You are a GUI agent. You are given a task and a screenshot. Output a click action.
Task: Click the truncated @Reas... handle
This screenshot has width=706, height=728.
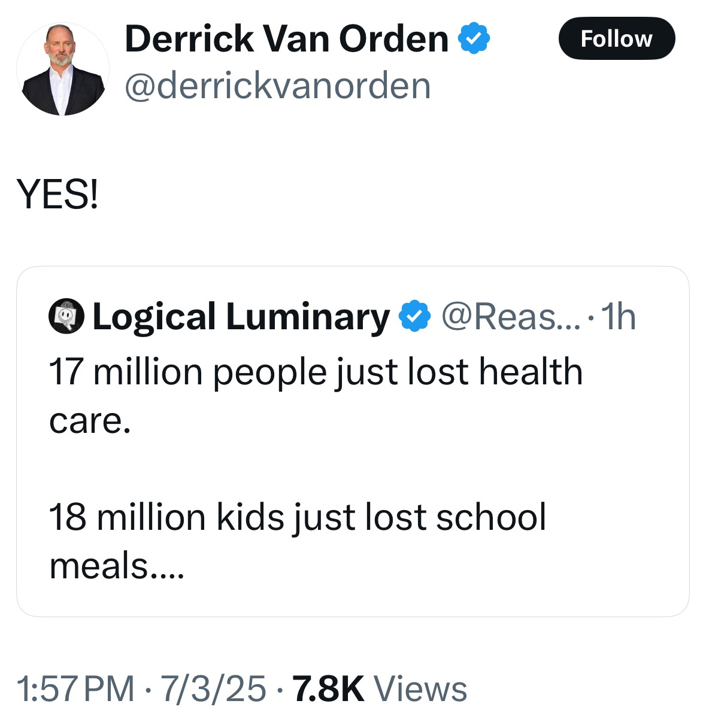(x=510, y=317)
